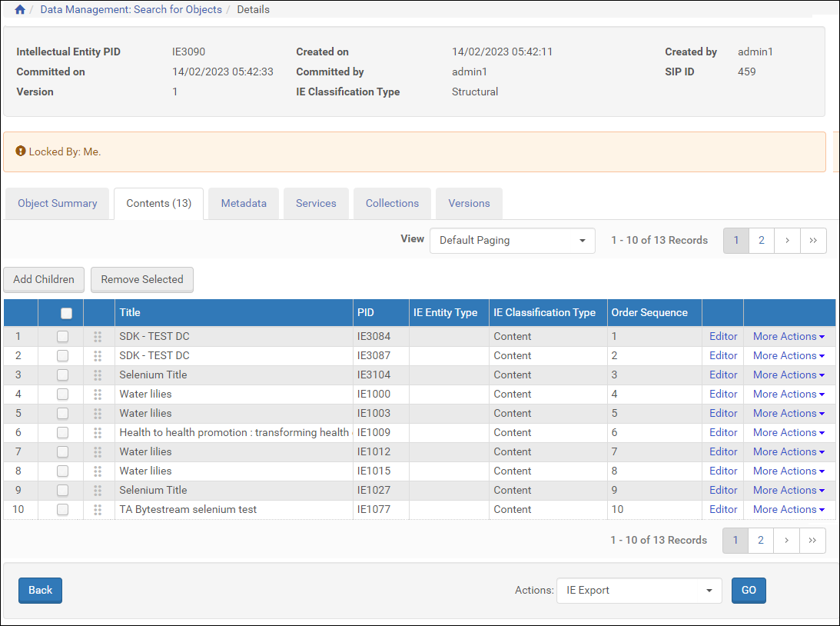840x626 pixels.
Task: Click drag handle for IE3104 row
Action: tap(98, 375)
